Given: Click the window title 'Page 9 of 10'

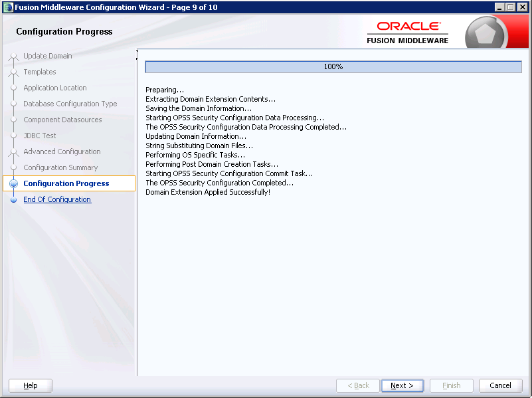Looking at the screenshot, I should [x=195, y=7].
